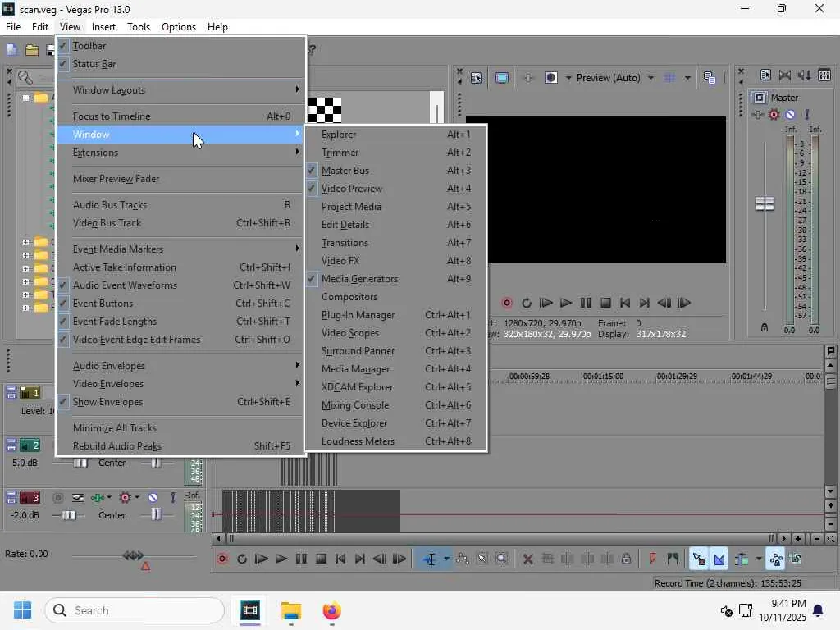This screenshot has height=630, width=840.
Task: Toggle Ignore Event Grouping icon
Action: coord(796,559)
